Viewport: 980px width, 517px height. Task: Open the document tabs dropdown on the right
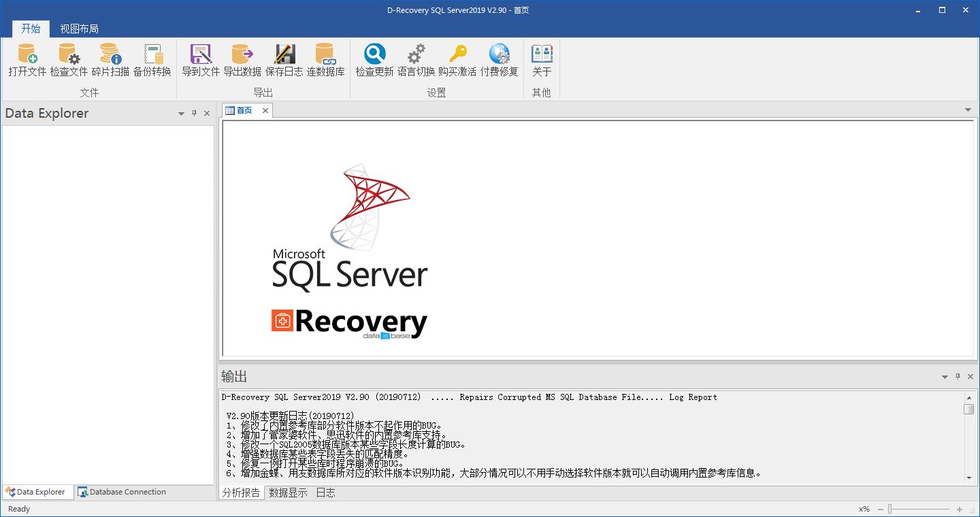[x=968, y=110]
